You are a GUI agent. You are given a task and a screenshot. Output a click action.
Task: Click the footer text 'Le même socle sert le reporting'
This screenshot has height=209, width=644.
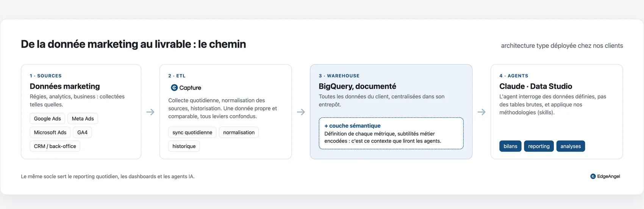pyautogui.click(x=108, y=176)
